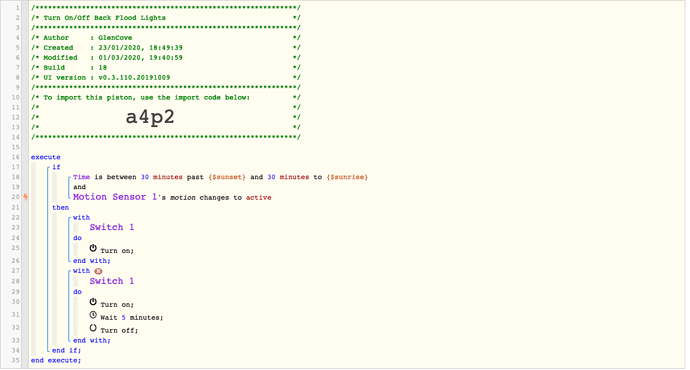Click the created date '23/01/2020, 18:49:39'

(140, 48)
